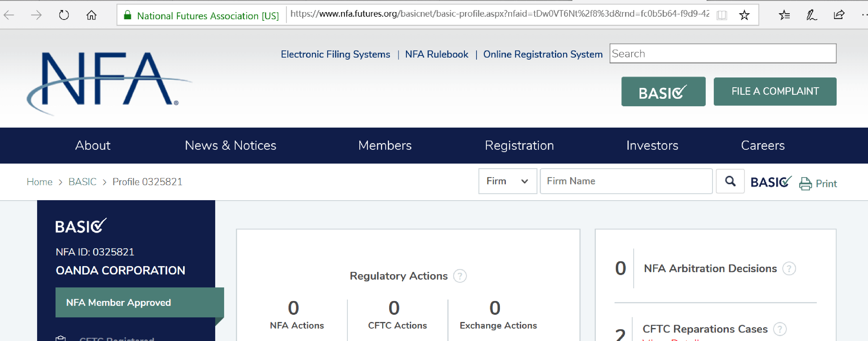The image size is (868, 341).
Task: Open the News & Notices menu
Action: (230, 146)
